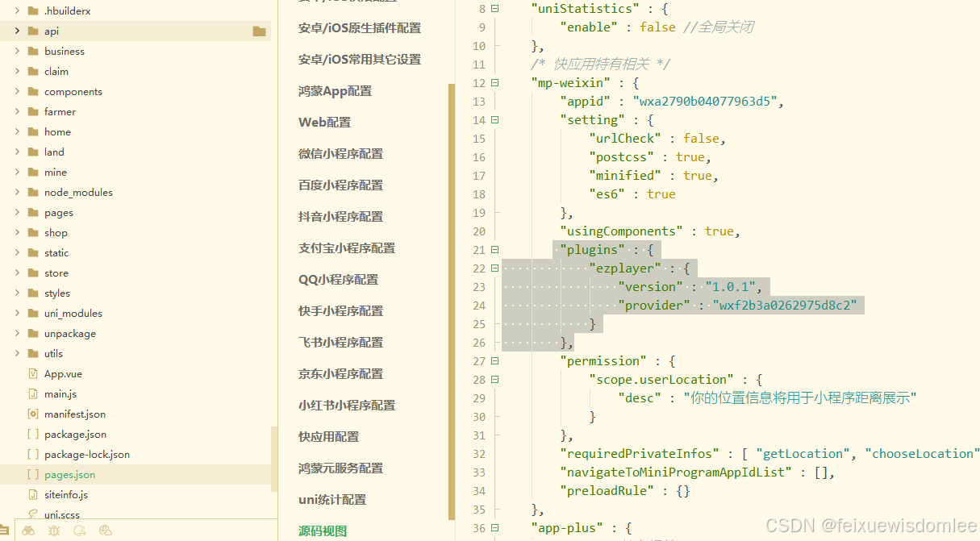Viewport: 980px width, 541px height.
Task: Open 京东小程序配置 section
Action: pyautogui.click(x=341, y=374)
